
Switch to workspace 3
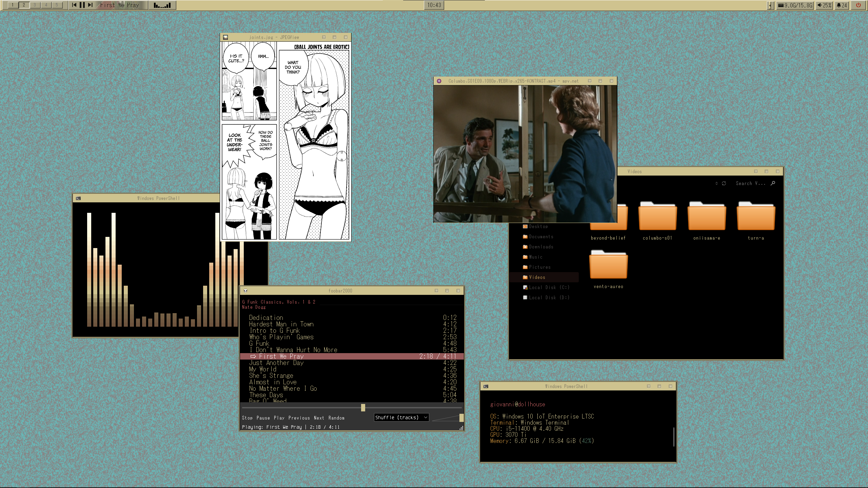[x=35, y=5]
